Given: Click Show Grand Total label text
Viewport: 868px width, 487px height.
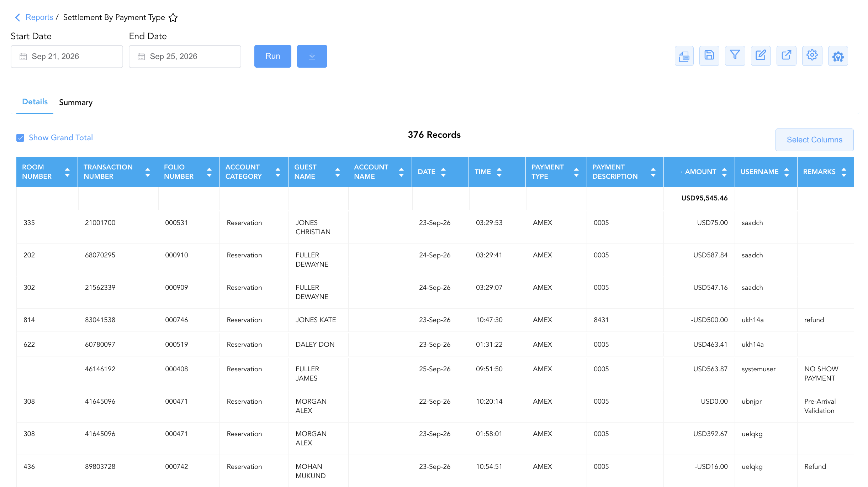Looking at the screenshot, I should pos(61,138).
